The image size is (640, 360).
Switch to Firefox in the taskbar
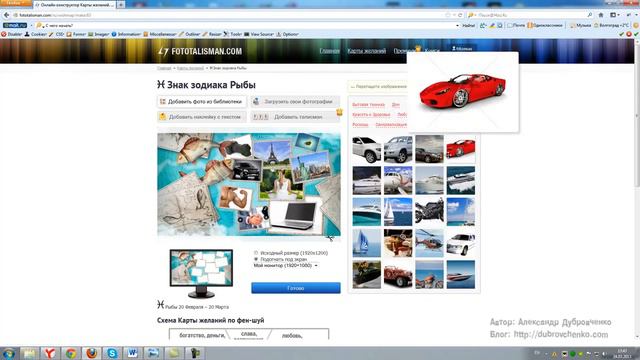(x=91, y=353)
